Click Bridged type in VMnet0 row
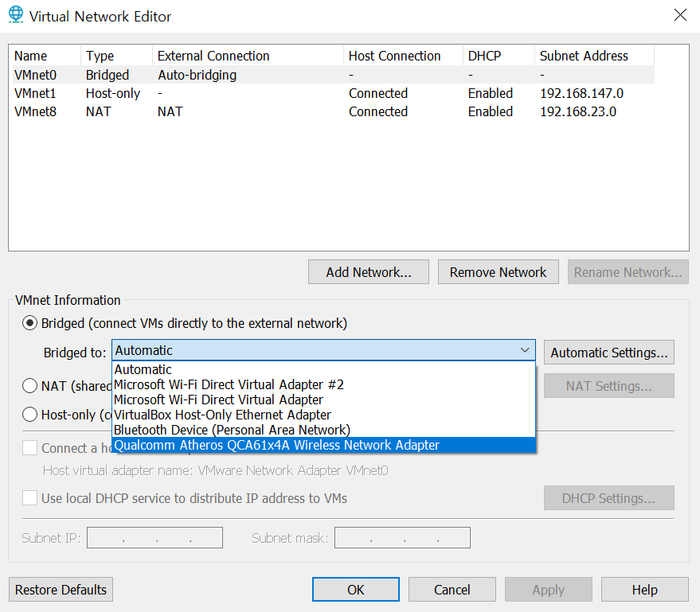700x612 pixels. [108, 75]
